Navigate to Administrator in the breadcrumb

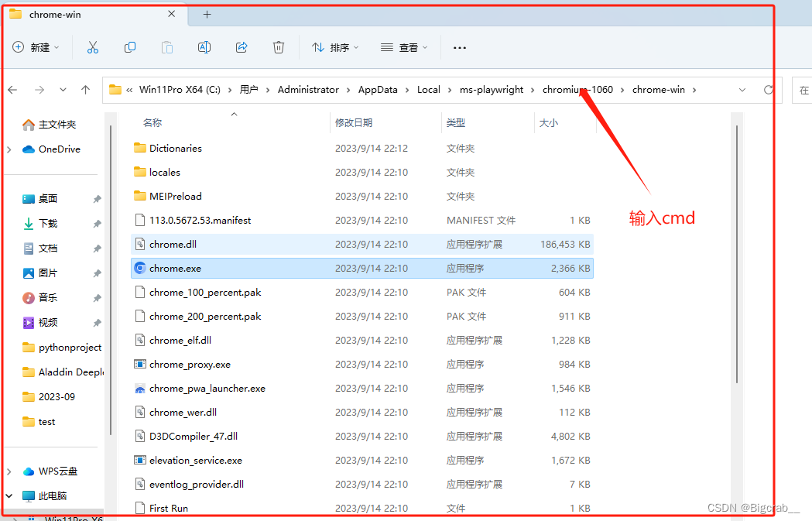[x=308, y=90]
